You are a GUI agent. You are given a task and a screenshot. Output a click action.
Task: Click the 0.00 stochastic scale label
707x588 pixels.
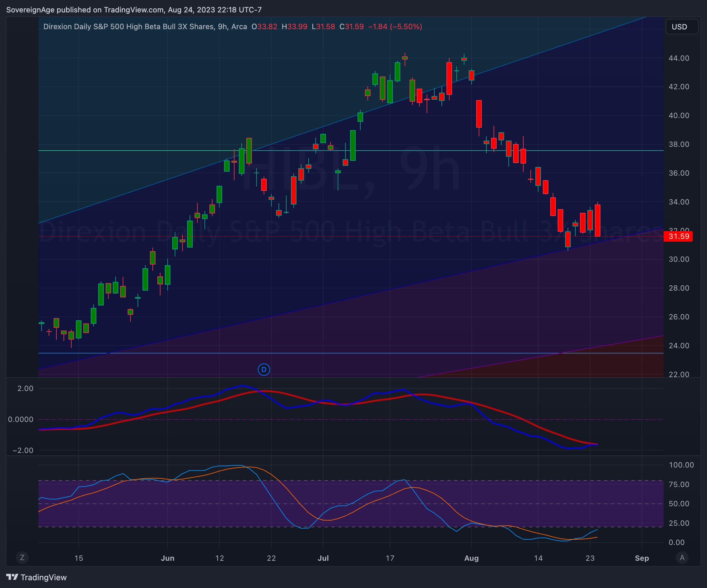pyautogui.click(x=677, y=542)
